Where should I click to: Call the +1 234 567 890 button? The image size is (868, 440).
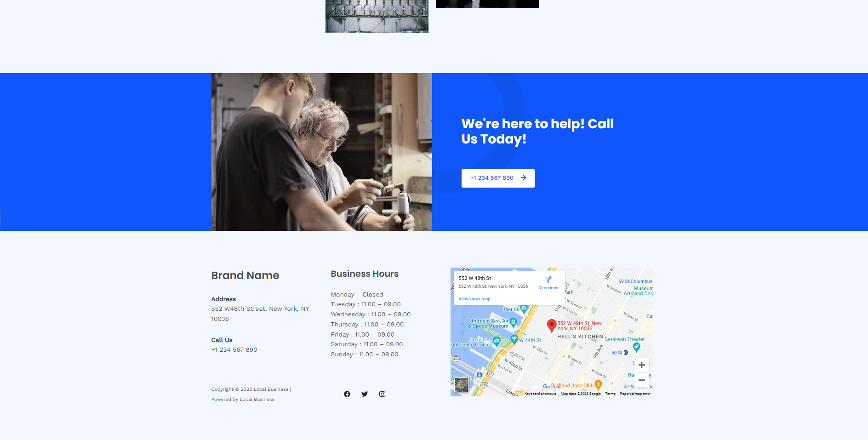(498, 178)
